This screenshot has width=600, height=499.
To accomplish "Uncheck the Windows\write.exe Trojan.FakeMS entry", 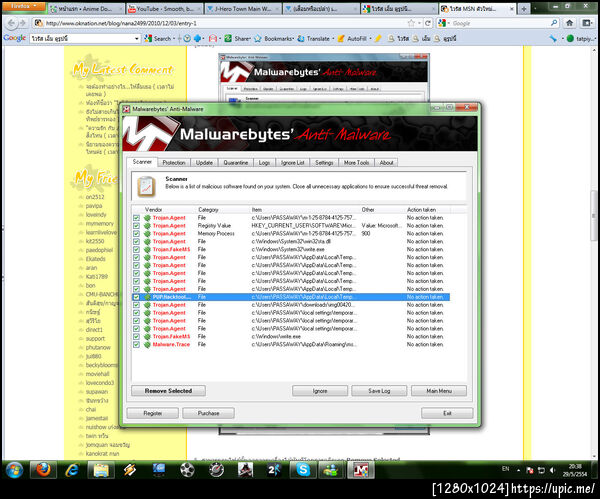I will pos(136,336).
